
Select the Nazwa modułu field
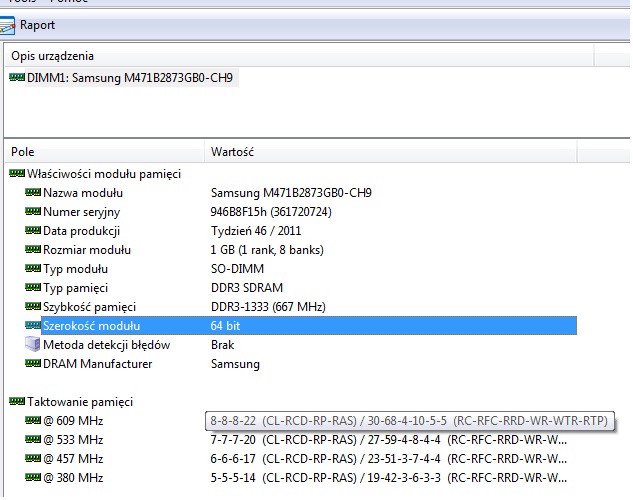83,193
